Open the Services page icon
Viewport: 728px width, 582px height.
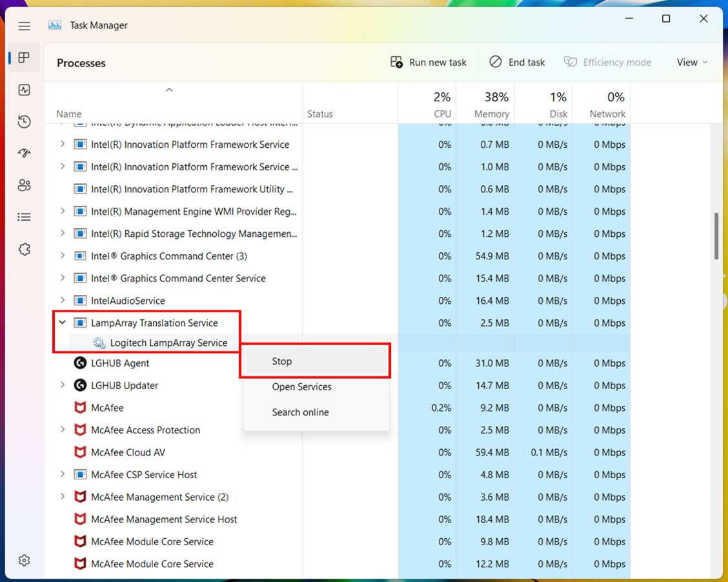pos(24,249)
